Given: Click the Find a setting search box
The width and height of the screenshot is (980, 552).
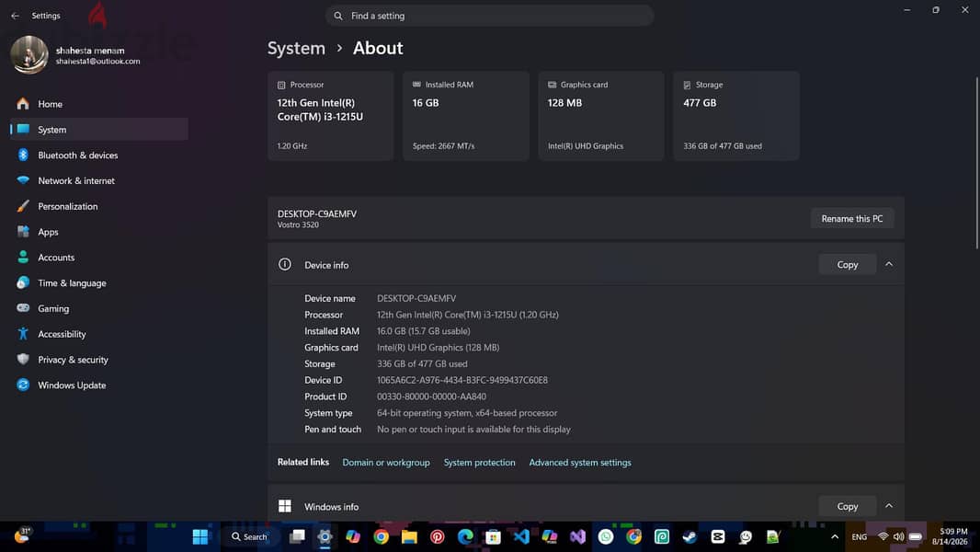Looking at the screenshot, I should (x=489, y=16).
